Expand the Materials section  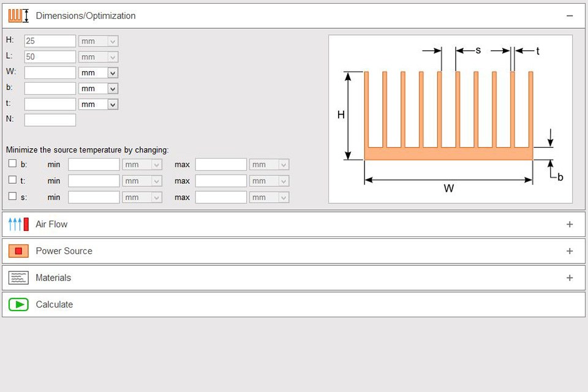point(569,278)
